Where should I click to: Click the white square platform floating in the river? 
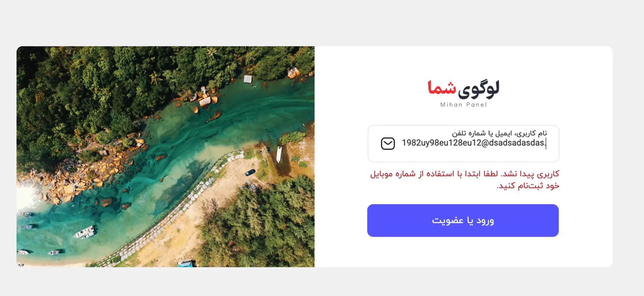[248, 79]
